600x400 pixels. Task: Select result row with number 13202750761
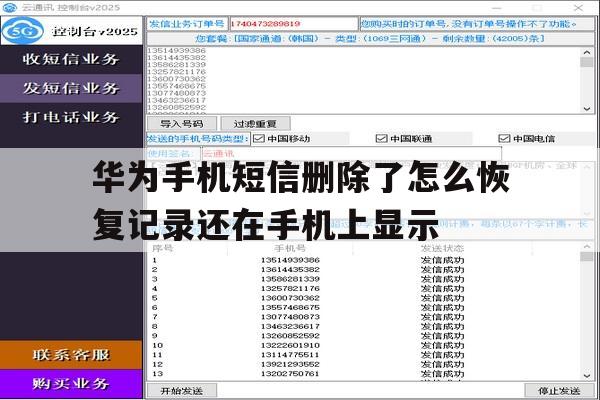(364, 374)
